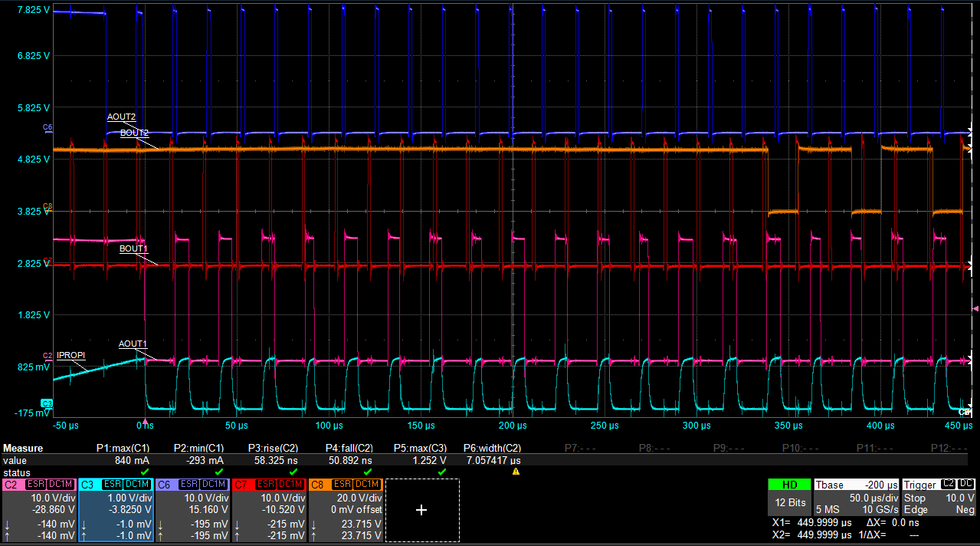The image size is (980, 546).
Task: Open the Tbase timebase settings
Action: click(x=855, y=496)
